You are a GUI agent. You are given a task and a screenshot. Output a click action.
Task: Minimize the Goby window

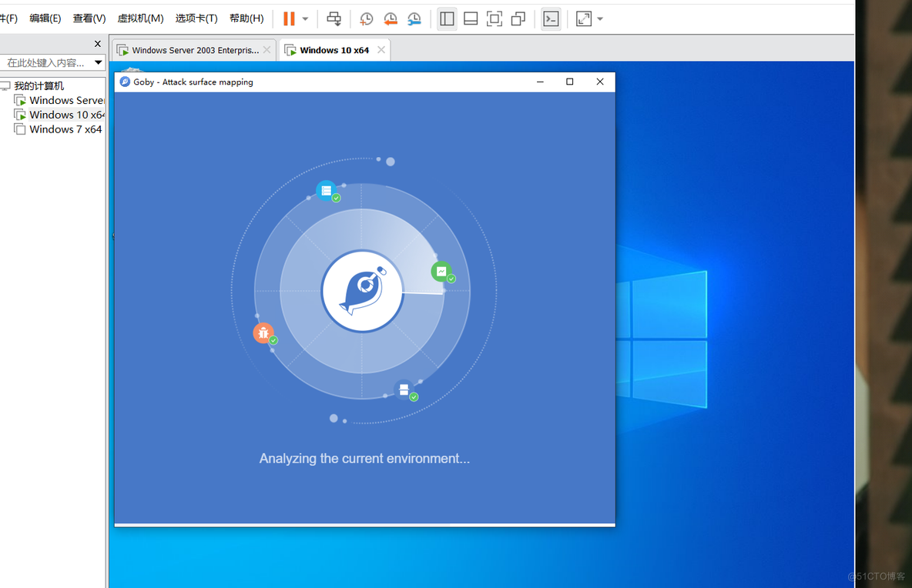(x=540, y=82)
